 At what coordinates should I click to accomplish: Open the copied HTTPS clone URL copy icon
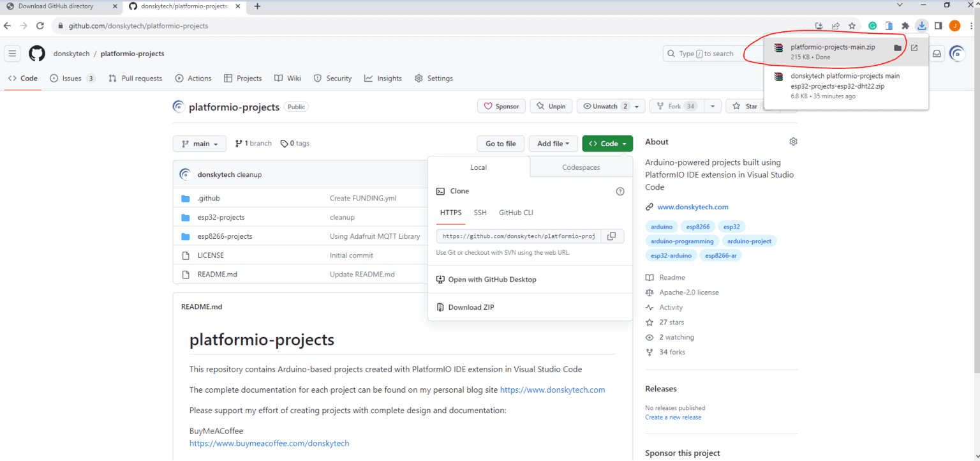[611, 236]
